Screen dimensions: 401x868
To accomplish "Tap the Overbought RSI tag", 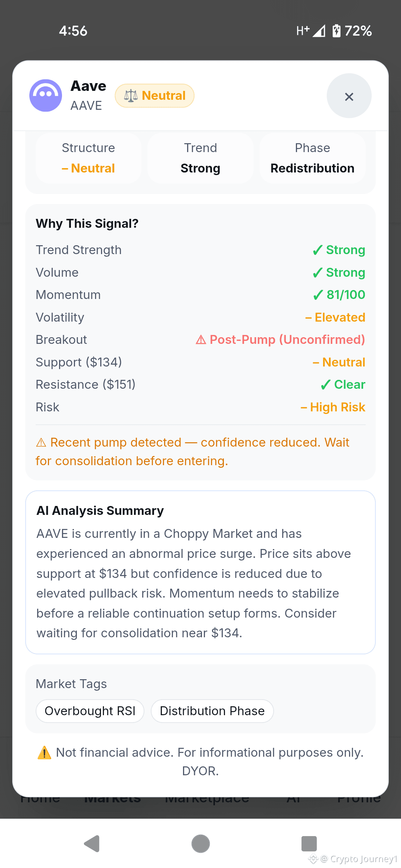I will coord(90,711).
